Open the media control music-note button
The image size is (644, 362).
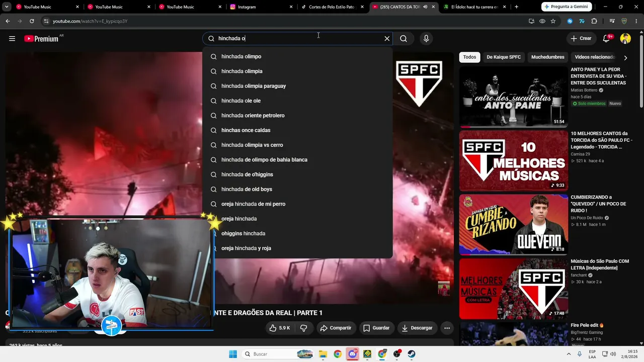pyautogui.click(x=612, y=21)
